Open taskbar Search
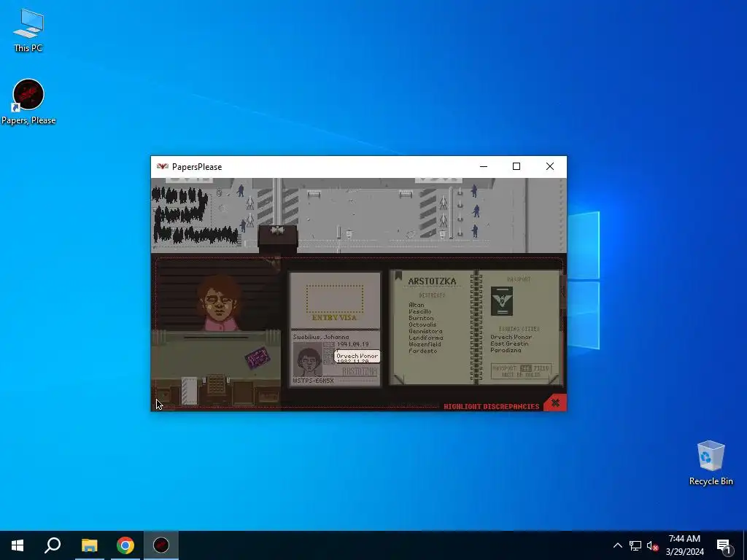Image resolution: width=747 pixels, height=560 pixels. (x=53, y=545)
